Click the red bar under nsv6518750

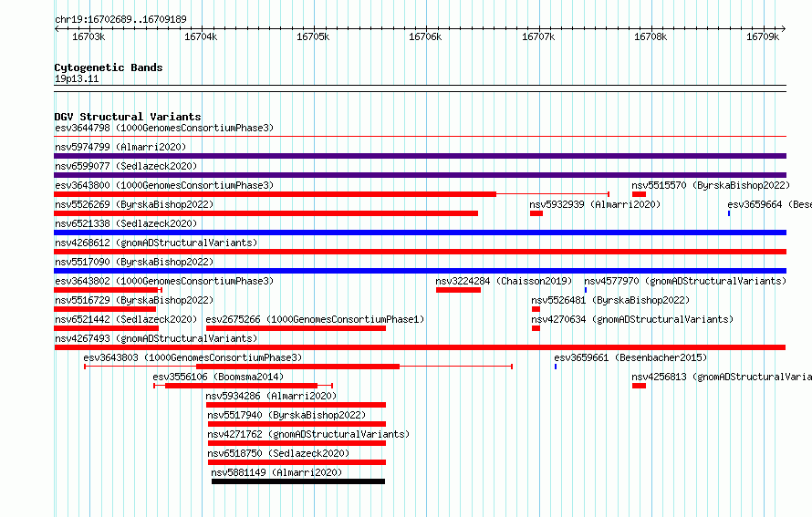[x=297, y=462]
